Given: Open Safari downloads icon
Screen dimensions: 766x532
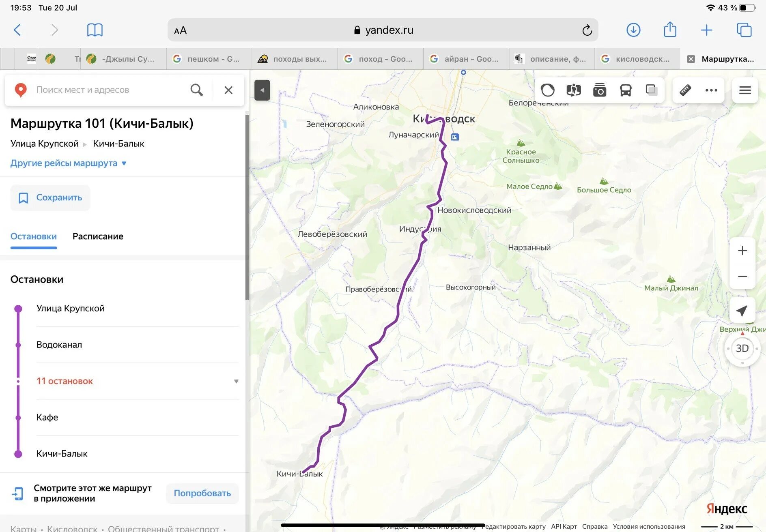Looking at the screenshot, I should coord(633,30).
